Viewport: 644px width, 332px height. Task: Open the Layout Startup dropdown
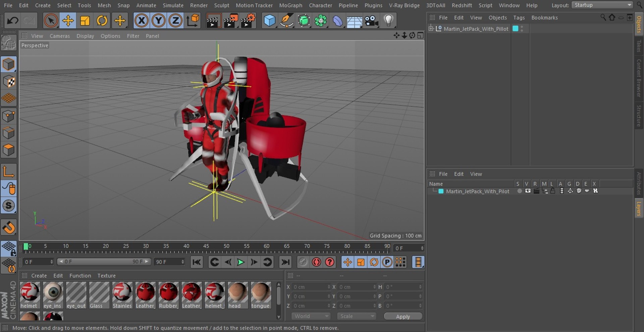coord(602,5)
